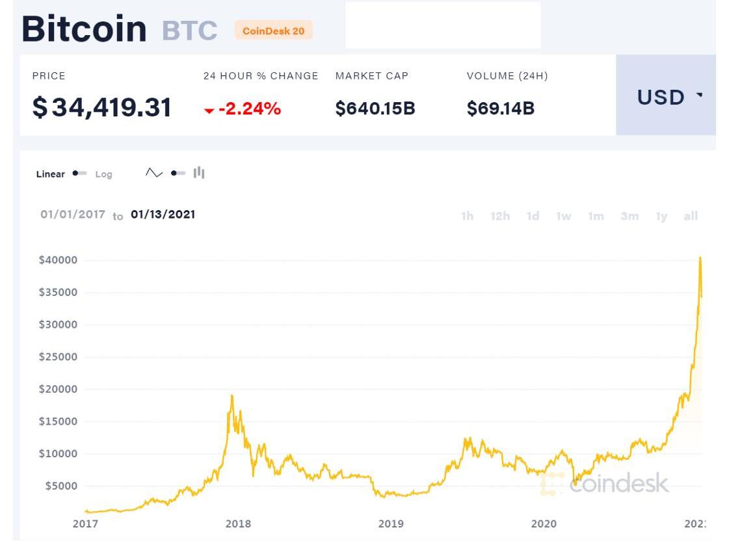Viewport: 729px width, 560px height.
Task: Toggle the Linear/Log scale switch
Action: (x=80, y=174)
